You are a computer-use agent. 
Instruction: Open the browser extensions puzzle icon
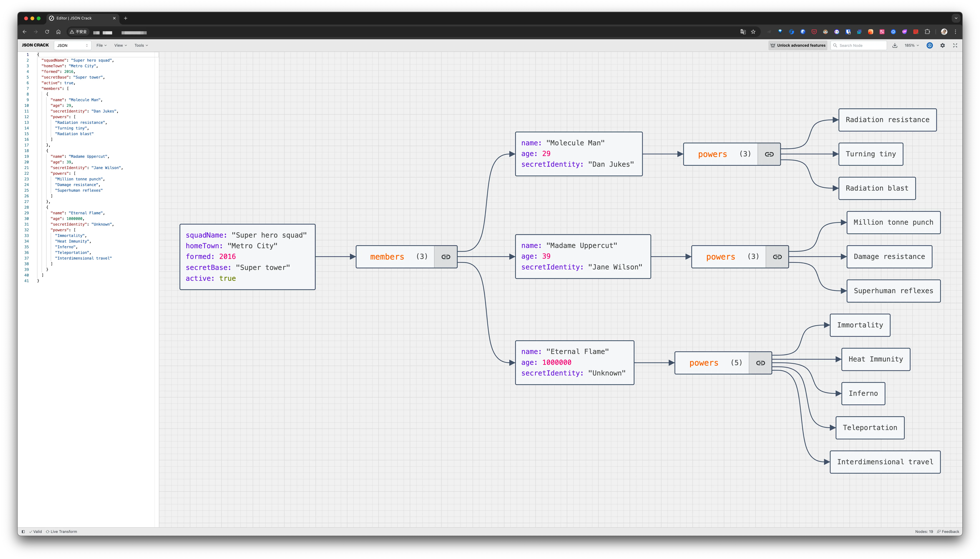click(x=927, y=32)
